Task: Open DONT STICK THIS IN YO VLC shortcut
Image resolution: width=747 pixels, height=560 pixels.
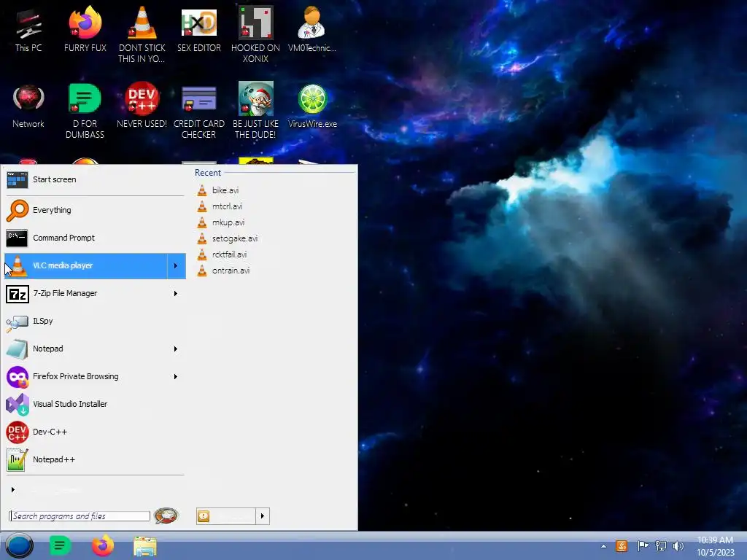Action: [x=142, y=34]
